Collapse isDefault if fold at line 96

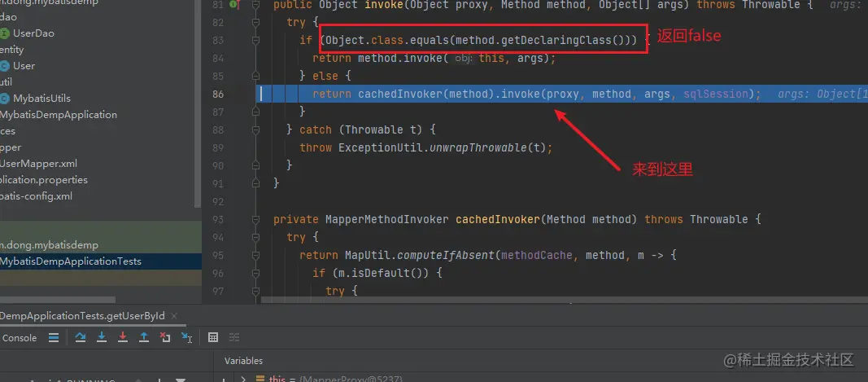point(255,273)
